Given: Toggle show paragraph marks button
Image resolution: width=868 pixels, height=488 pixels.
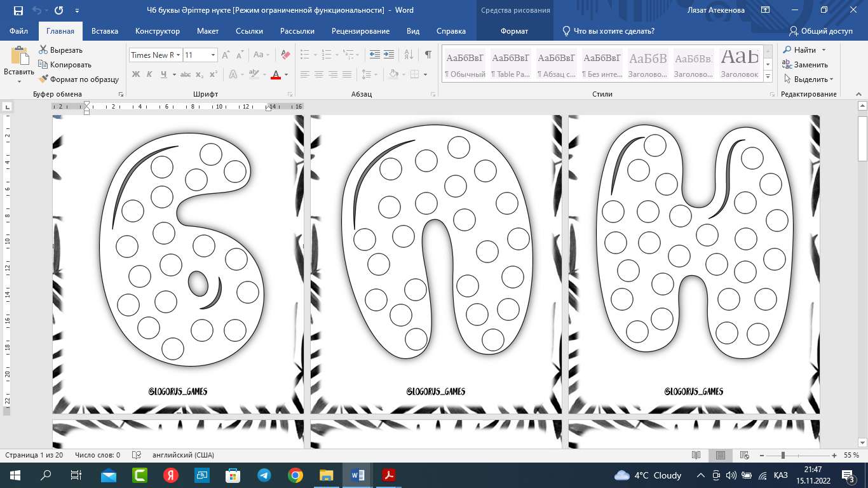Looking at the screenshot, I should point(428,55).
